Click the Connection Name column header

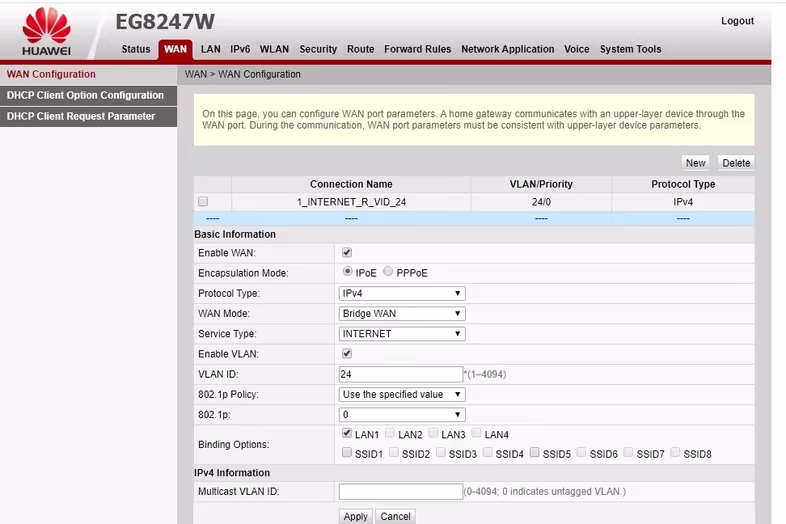click(351, 184)
